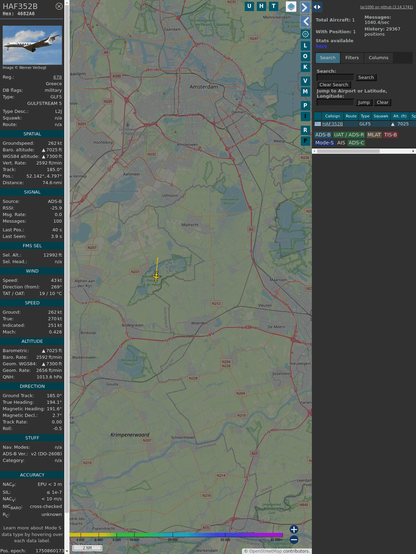Click the U map toggle button

tap(249, 6)
